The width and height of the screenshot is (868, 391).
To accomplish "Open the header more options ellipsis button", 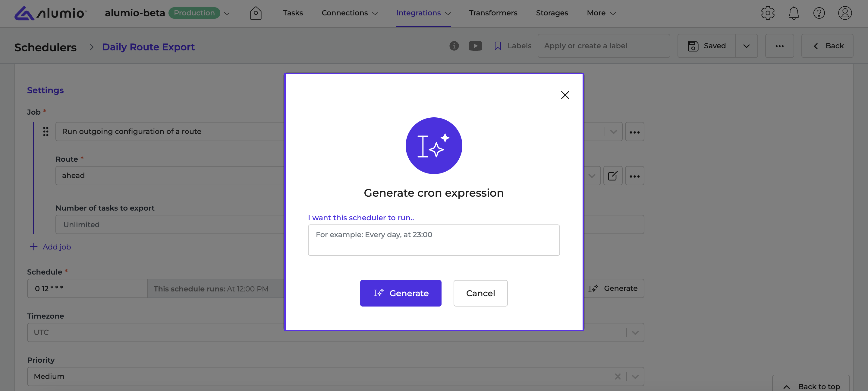I will tap(779, 46).
